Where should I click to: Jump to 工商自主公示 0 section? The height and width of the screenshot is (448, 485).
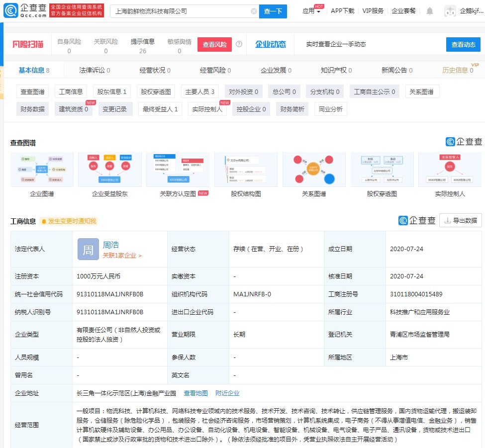click(x=375, y=91)
